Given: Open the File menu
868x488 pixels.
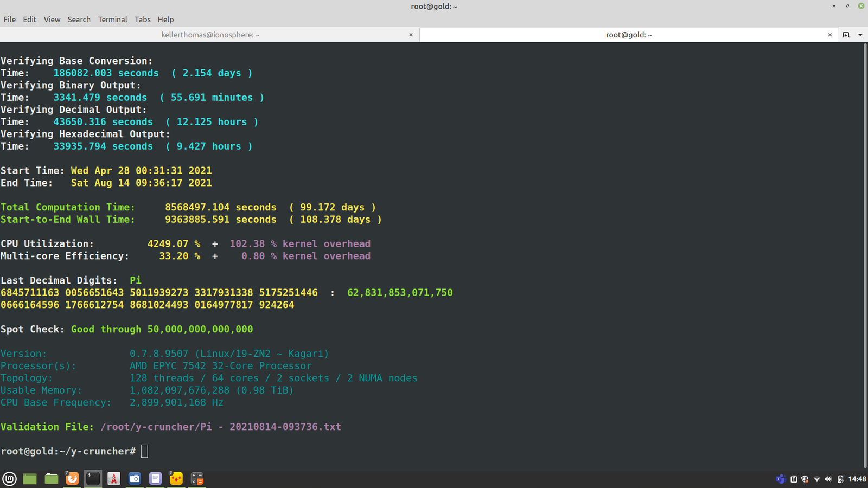Looking at the screenshot, I should [10, 20].
